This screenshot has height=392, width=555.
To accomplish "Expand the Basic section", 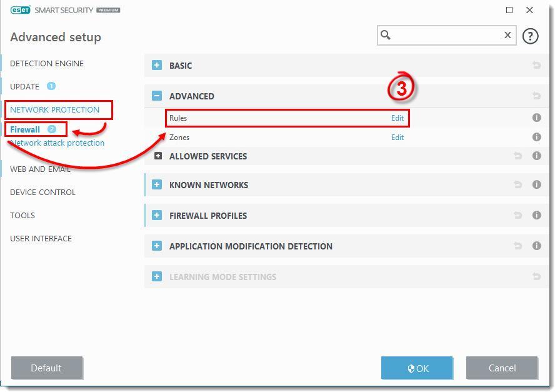I will [157, 65].
